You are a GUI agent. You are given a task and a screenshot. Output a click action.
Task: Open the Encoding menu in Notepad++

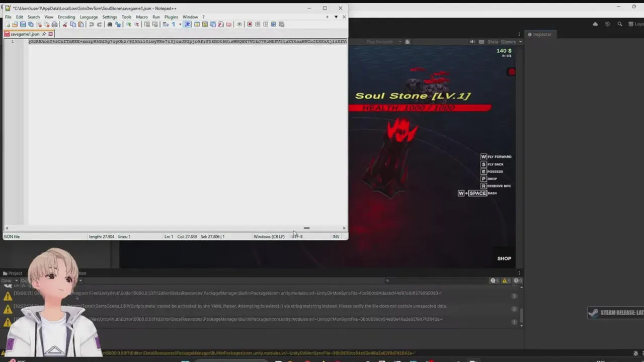point(66,17)
